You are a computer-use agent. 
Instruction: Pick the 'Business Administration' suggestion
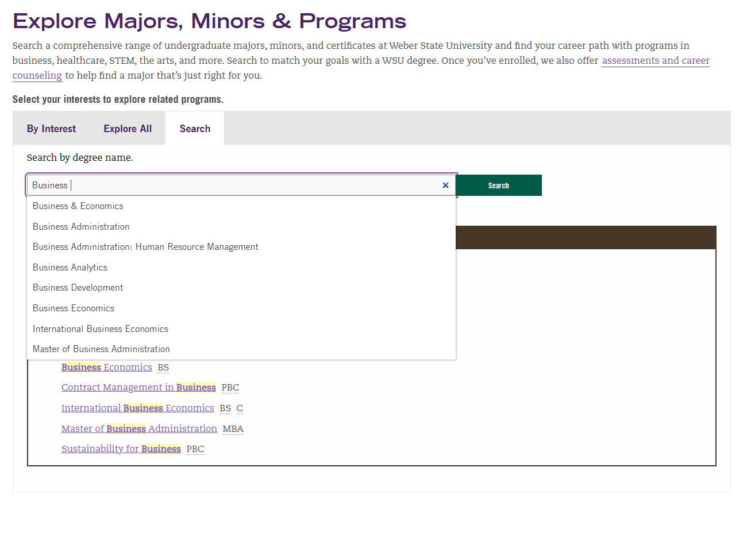tap(241, 227)
